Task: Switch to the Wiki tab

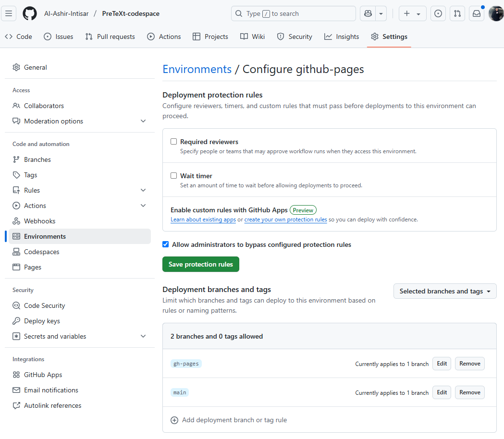Action: tap(252, 37)
